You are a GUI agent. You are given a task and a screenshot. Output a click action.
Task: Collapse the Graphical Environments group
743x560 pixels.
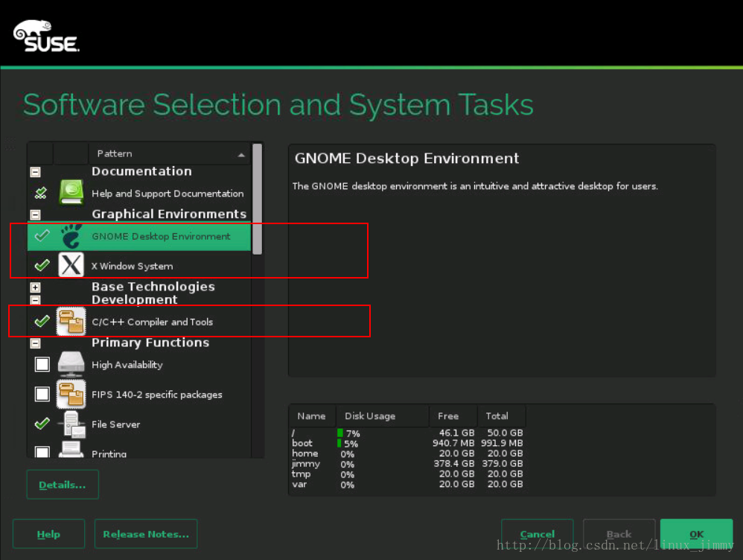35,214
